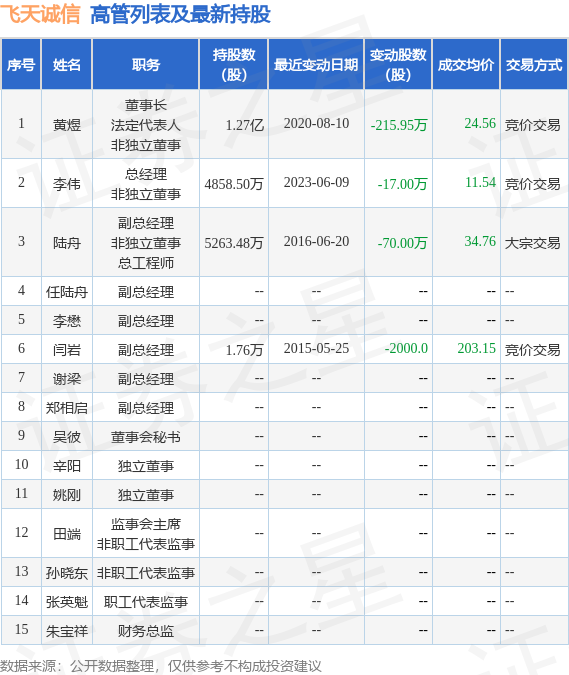The height and width of the screenshot is (675, 569).
Task: Click the 变动股数(股) column header
Action: click(x=398, y=65)
